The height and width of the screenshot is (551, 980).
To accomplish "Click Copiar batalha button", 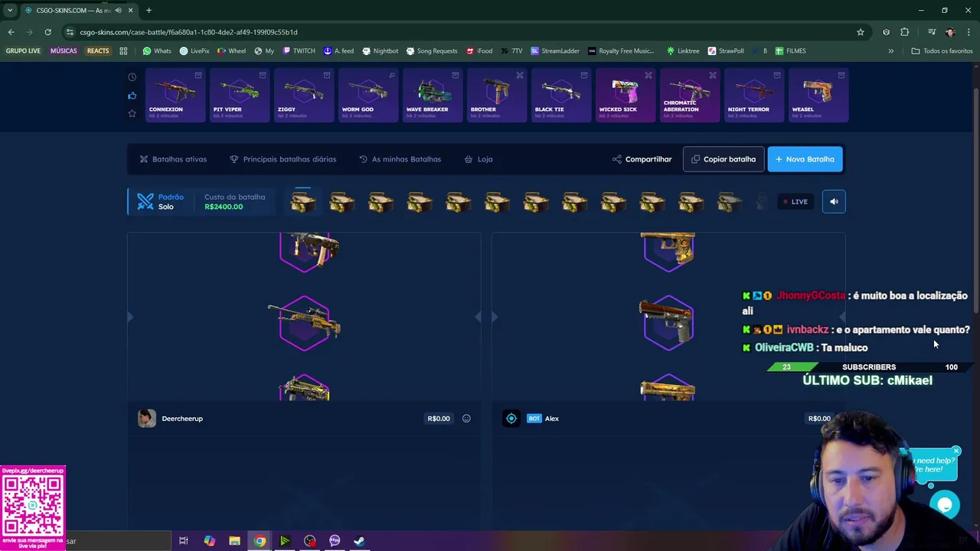I will click(724, 159).
